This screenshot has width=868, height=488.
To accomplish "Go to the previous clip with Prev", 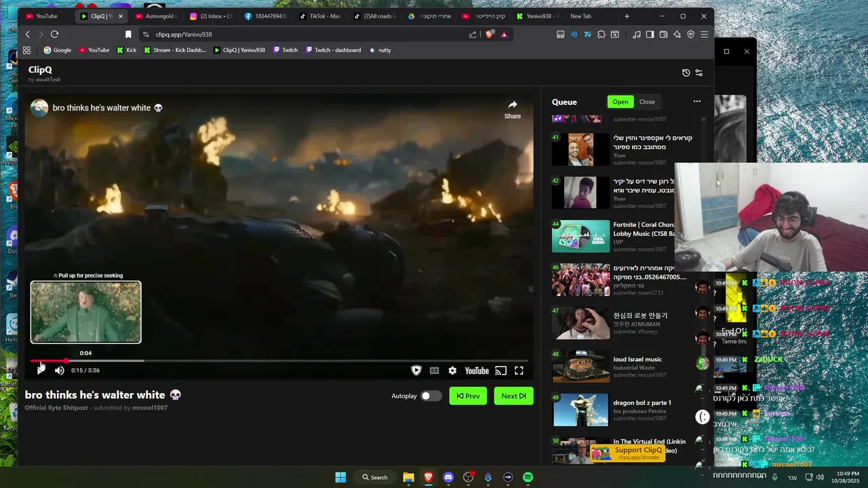I will tap(468, 396).
